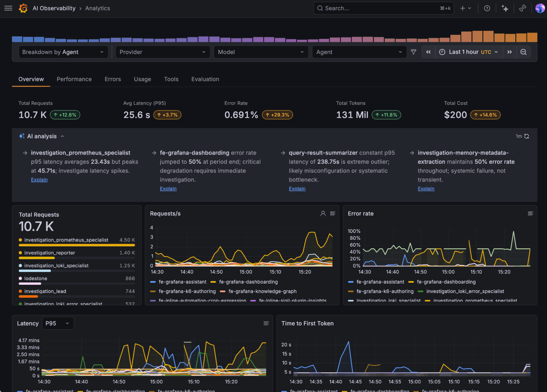Open the user icon on the Requests/s panel
547x392 pixels.
click(323, 213)
